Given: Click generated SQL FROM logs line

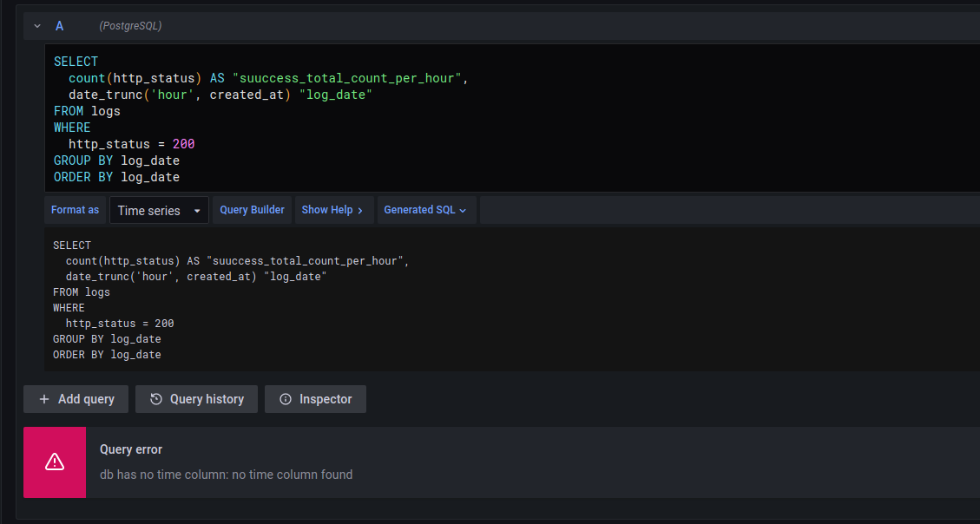Looking at the screenshot, I should 82,292.
